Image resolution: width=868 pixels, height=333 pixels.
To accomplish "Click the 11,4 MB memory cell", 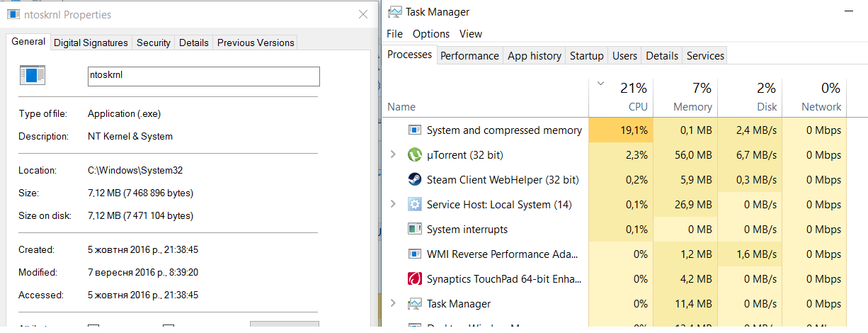I will (685, 304).
